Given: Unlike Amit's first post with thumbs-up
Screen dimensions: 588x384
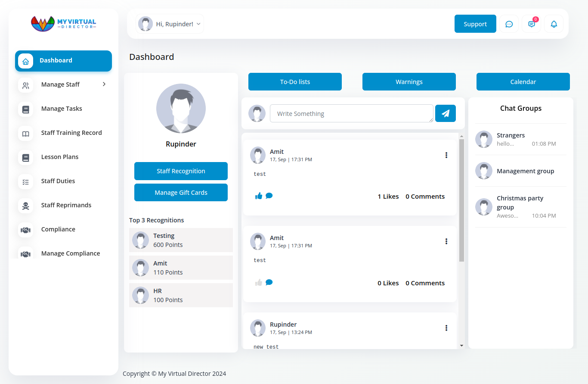Looking at the screenshot, I should pos(258,196).
